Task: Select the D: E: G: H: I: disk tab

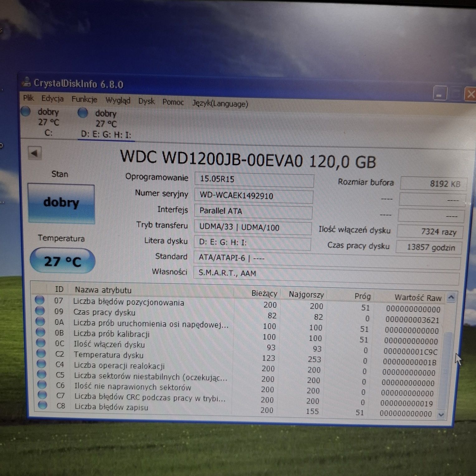Action: pyautogui.click(x=106, y=124)
